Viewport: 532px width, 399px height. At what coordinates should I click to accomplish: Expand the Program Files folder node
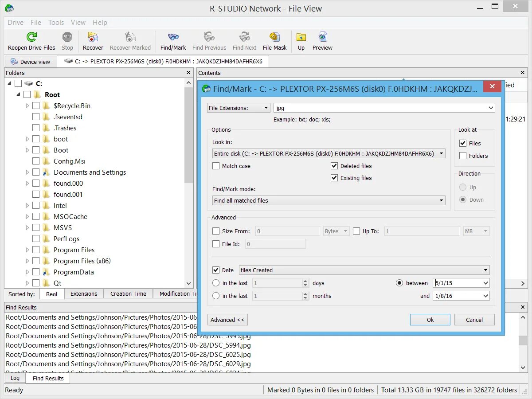[x=27, y=250]
